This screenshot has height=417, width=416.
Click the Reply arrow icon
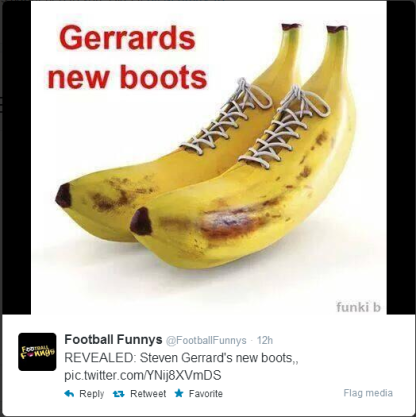point(69,394)
